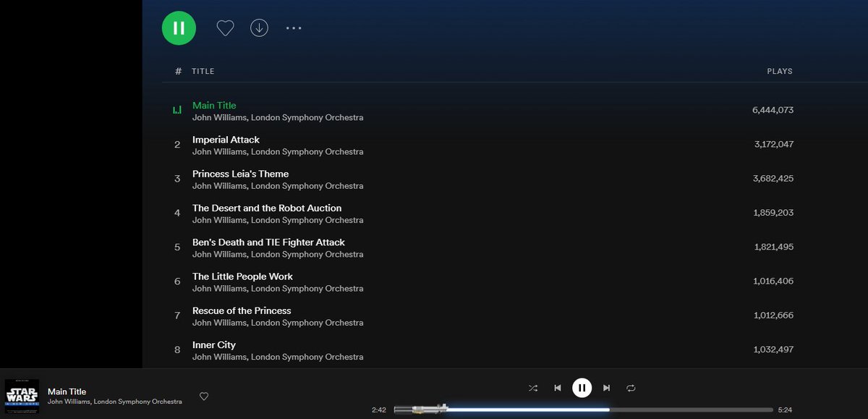
Task: Click the elapsed time 2:42
Action: pyautogui.click(x=379, y=410)
